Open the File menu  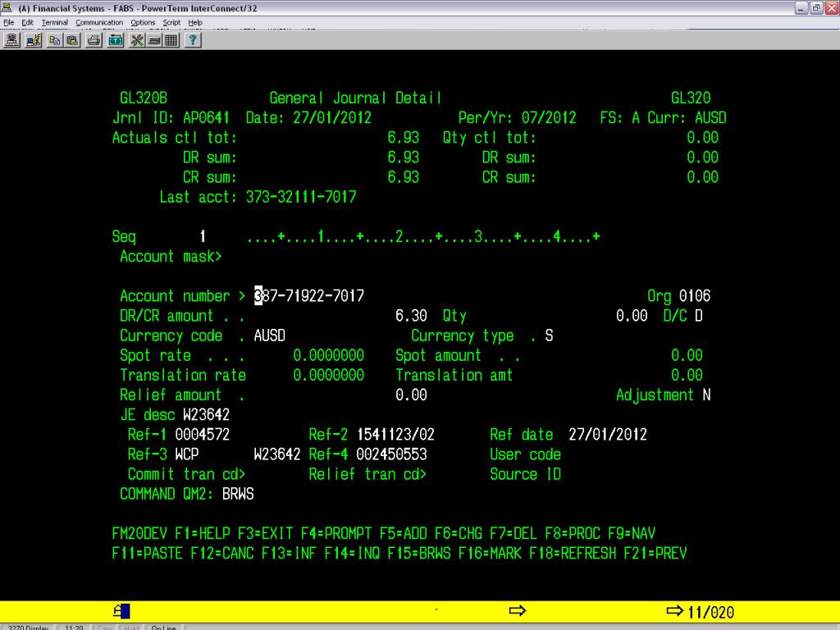point(9,22)
